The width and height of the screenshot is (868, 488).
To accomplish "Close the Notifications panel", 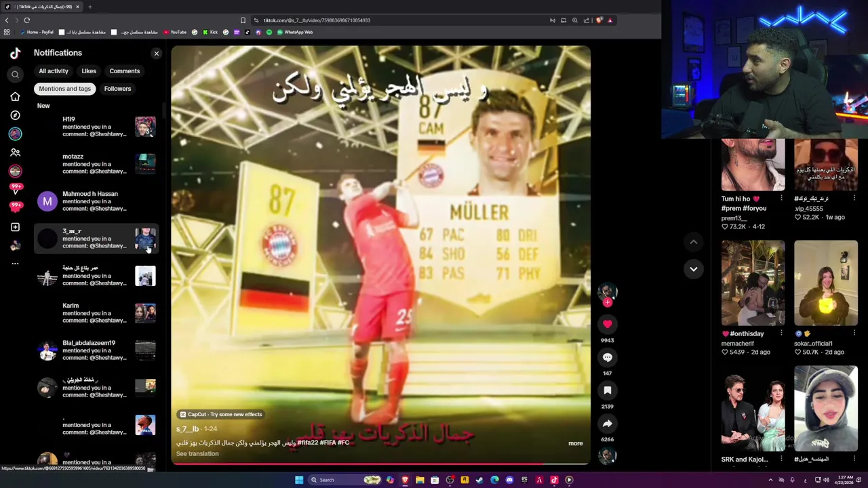I will point(157,54).
